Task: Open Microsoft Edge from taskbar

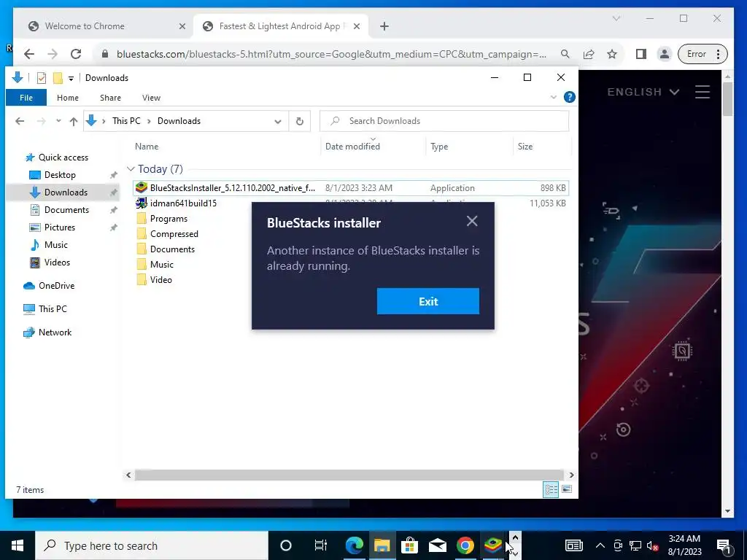Action: click(x=354, y=545)
